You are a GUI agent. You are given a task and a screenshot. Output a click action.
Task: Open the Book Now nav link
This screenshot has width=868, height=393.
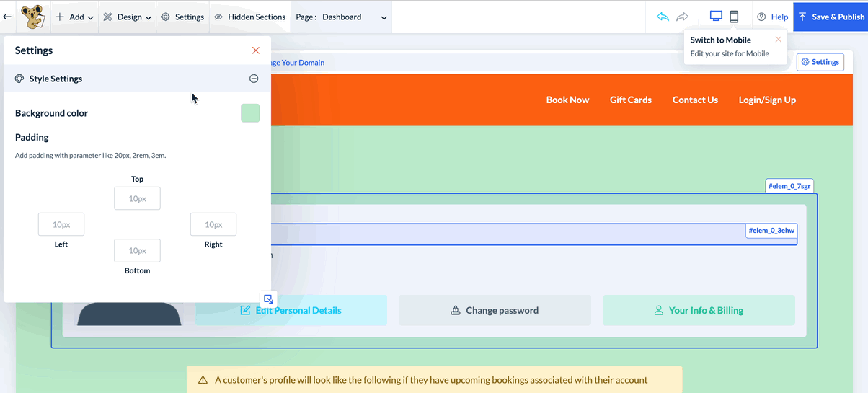pyautogui.click(x=567, y=100)
